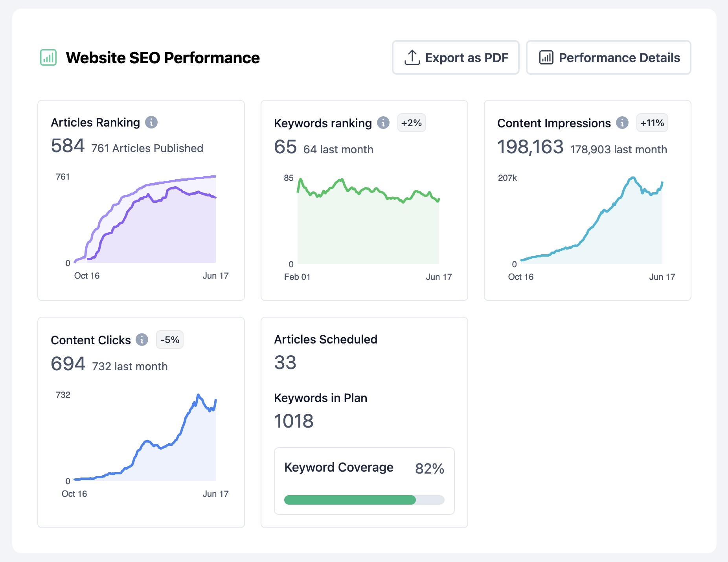The width and height of the screenshot is (728, 562).
Task: Open the info icon next to Articles Ranking
Action: tap(151, 122)
